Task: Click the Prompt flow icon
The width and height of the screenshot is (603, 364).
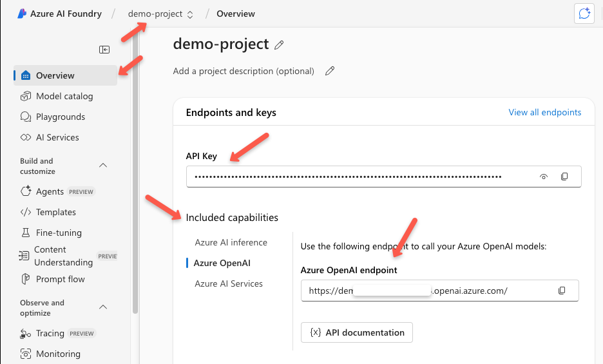Action: click(x=25, y=279)
